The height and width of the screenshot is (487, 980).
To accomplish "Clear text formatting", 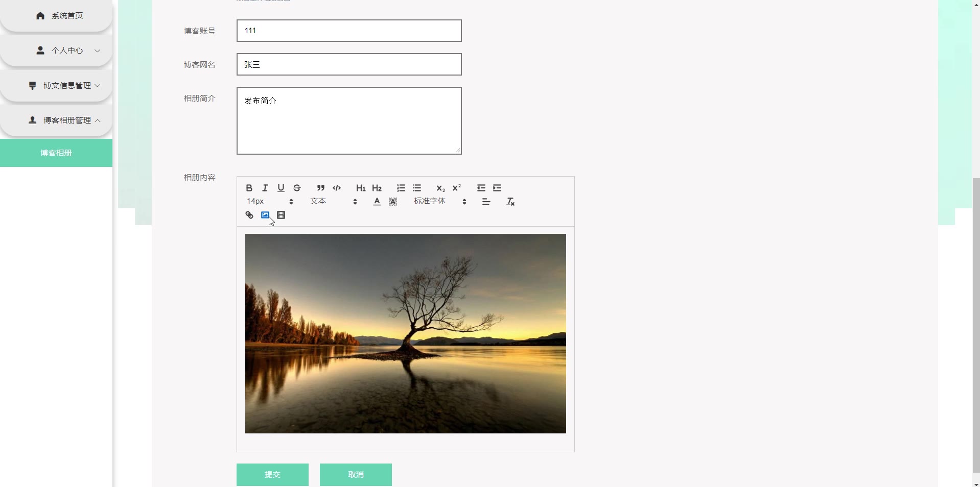I will click(510, 202).
